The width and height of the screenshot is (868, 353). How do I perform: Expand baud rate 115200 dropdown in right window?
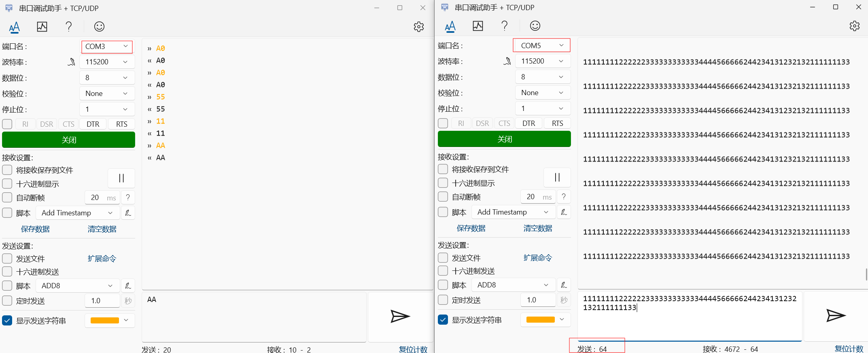[x=543, y=61]
